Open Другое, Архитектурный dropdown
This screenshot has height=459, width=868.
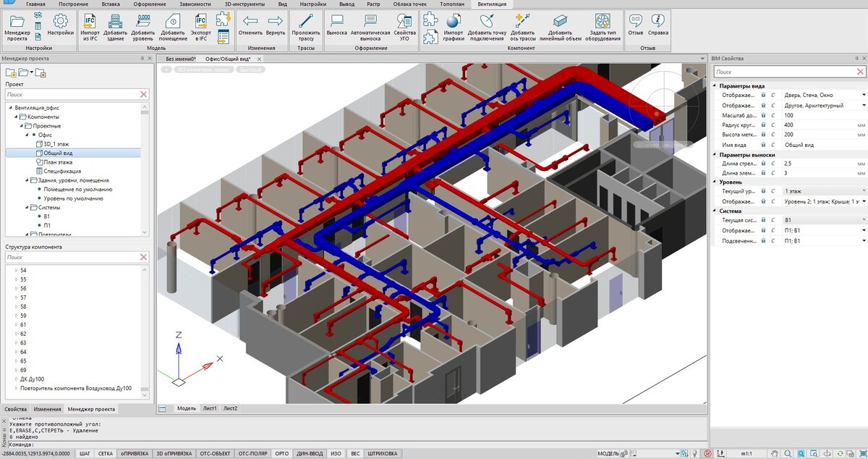[x=824, y=105]
